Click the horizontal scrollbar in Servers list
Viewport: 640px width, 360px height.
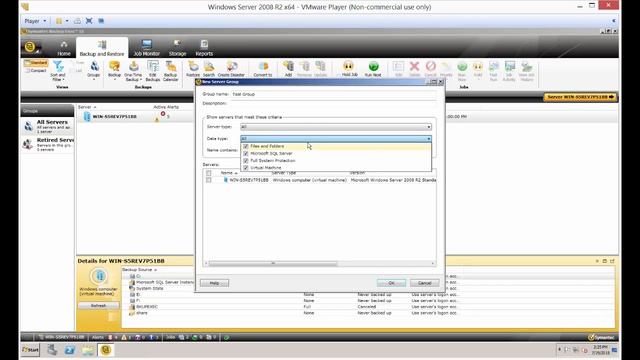273,263
